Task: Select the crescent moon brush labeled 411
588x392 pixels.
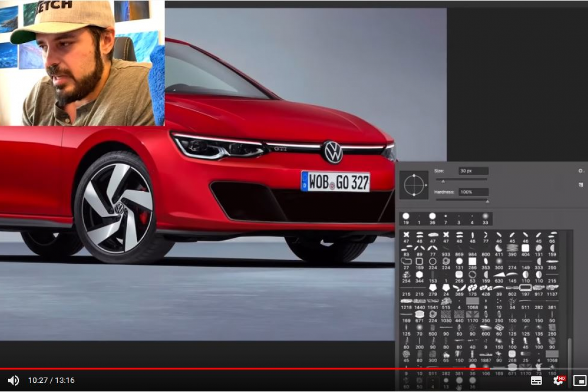Action: (x=499, y=248)
